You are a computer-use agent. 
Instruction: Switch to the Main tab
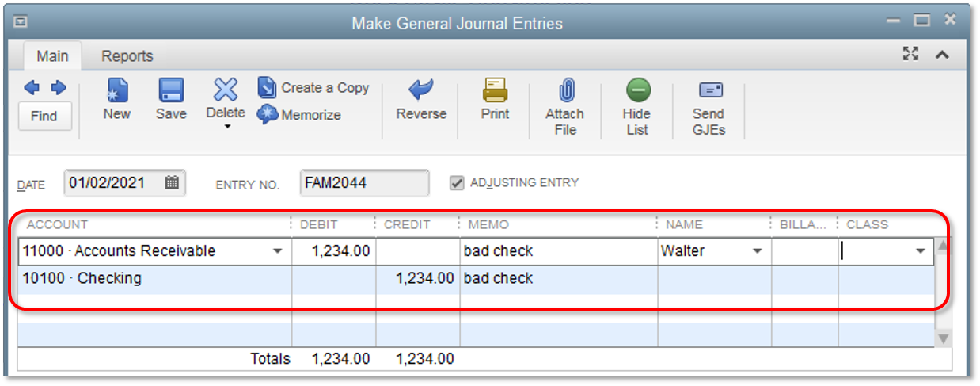53,56
